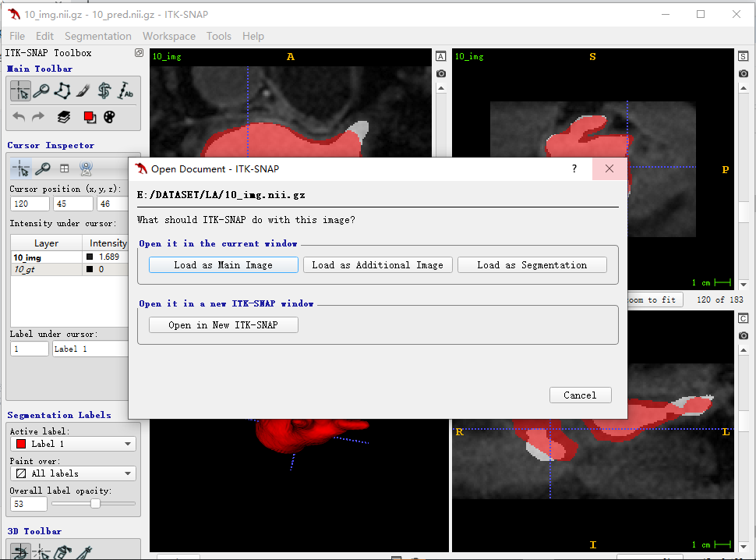
Task: Open the Label Editor red square icon
Action: tap(89, 117)
